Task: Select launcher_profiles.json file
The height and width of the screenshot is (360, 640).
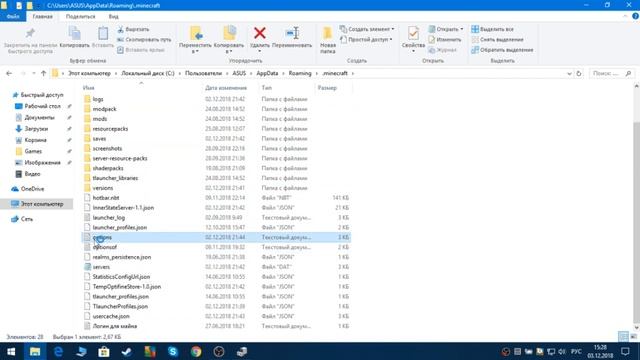Action: pos(120,227)
